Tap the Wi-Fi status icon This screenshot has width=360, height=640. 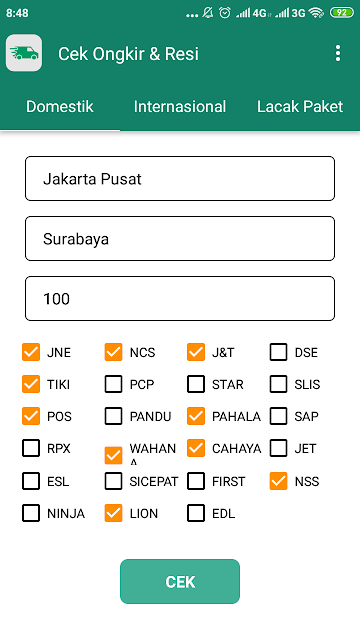pyautogui.click(x=316, y=13)
